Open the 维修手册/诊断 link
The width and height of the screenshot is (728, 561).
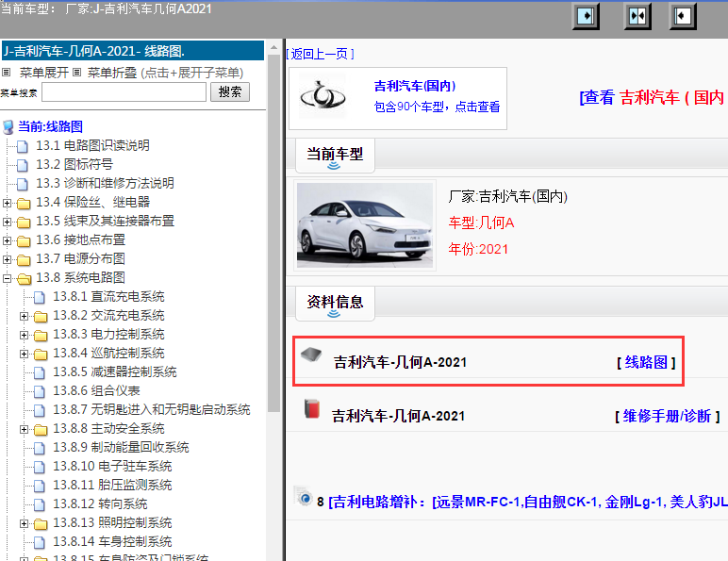tap(668, 416)
